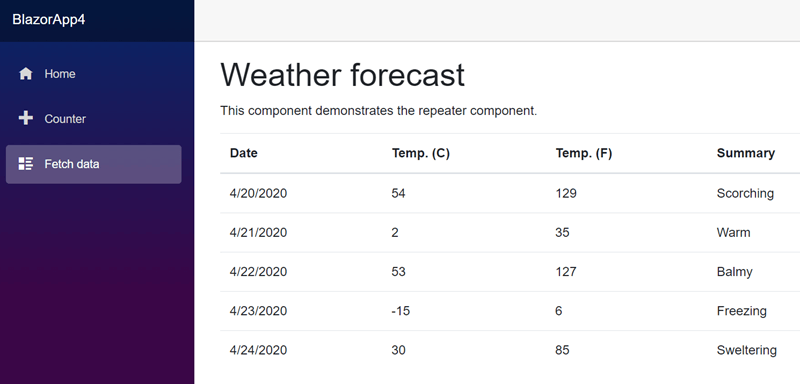The height and width of the screenshot is (384, 800).
Task: Click the Home house icon
Action: tap(26, 74)
